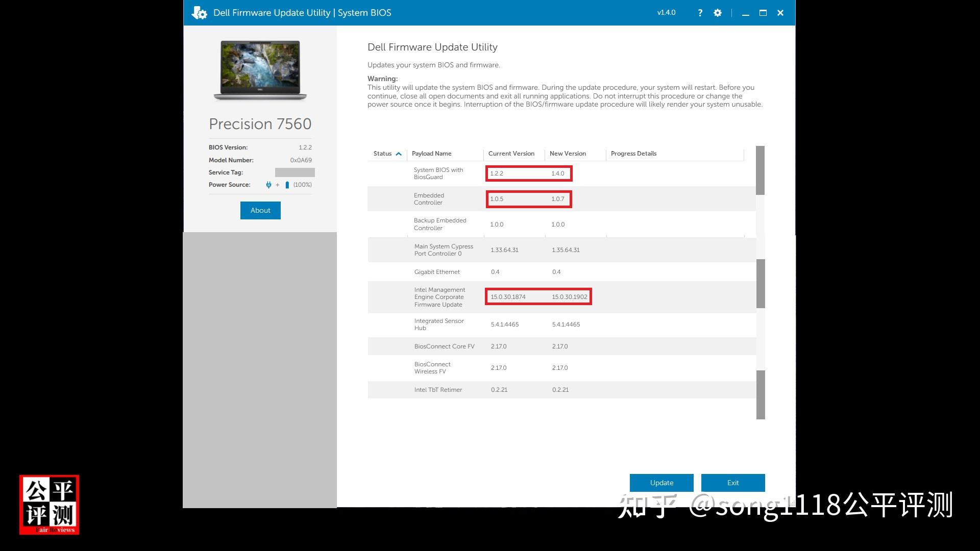This screenshot has width=980, height=551.
Task: Sort by Payload Name column header
Action: 431,154
